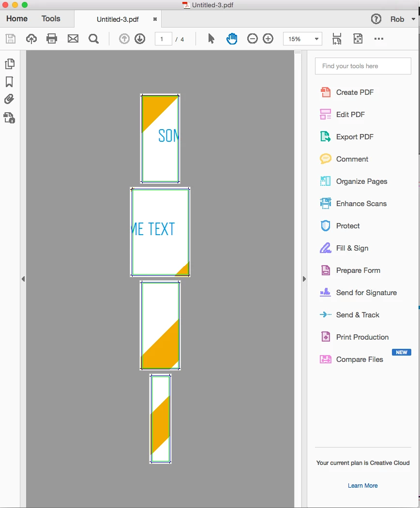Expand the Rob account menu arrow
The height and width of the screenshot is (508, 420).
tap(413, 19)
